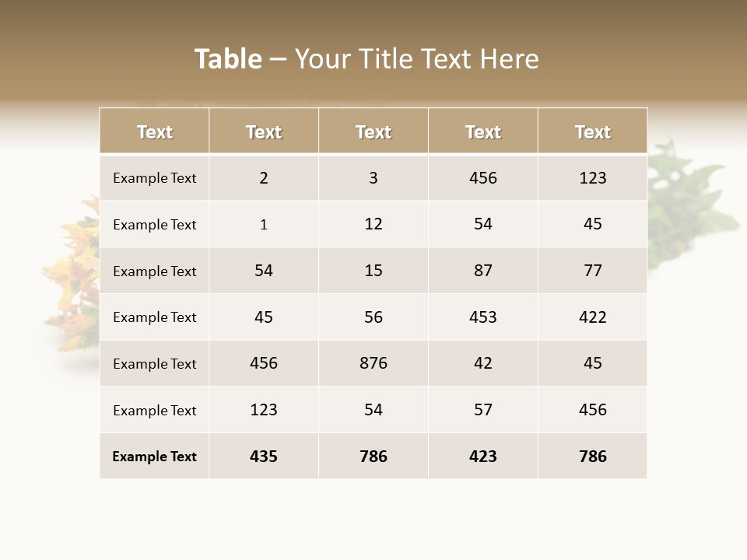Select the cell showing 422
The image size is (747, 560).
593,317
